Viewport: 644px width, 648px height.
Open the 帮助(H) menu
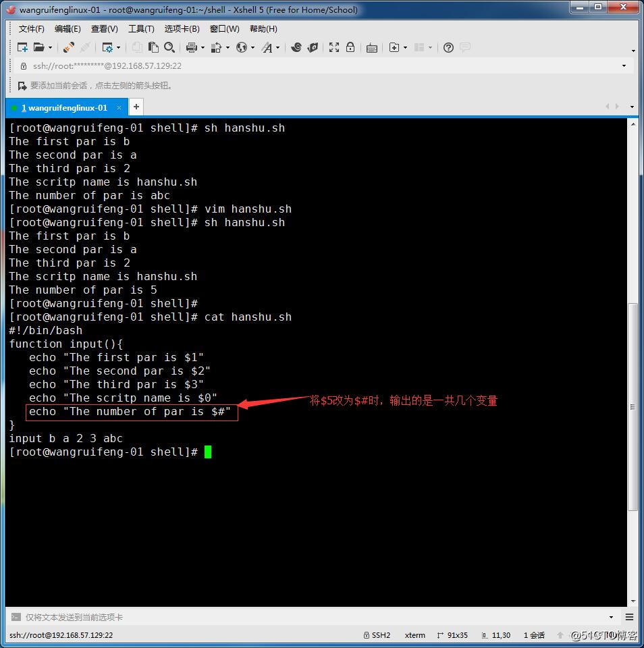point(263,29)
